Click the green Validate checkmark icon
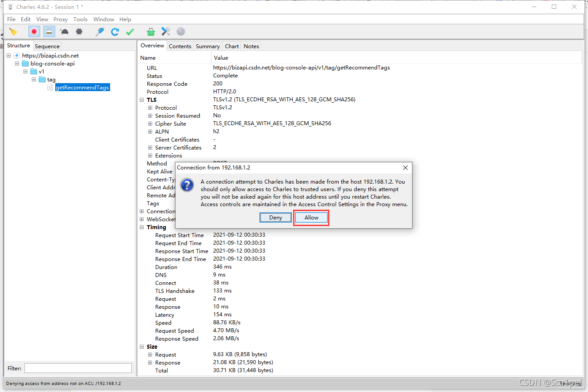This screenshot has height=392, width=588. coord(130,31)
